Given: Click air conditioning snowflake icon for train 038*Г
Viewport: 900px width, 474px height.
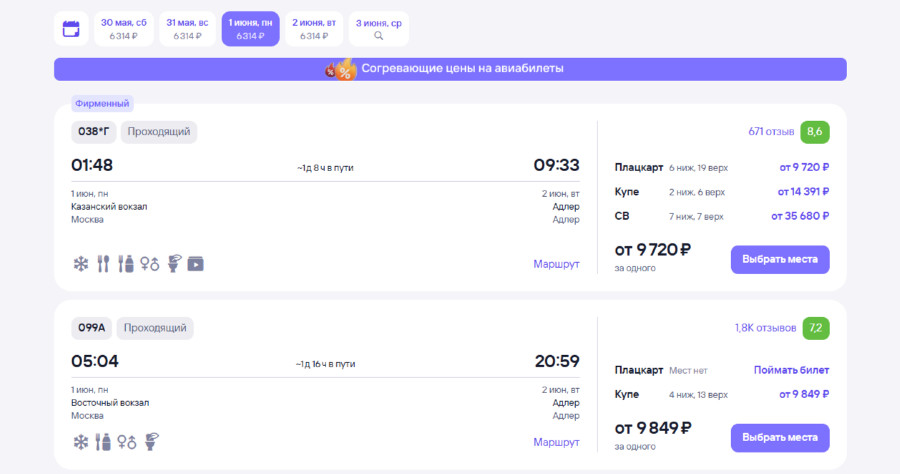Looking at the screenshot, I should pos(81,264).
